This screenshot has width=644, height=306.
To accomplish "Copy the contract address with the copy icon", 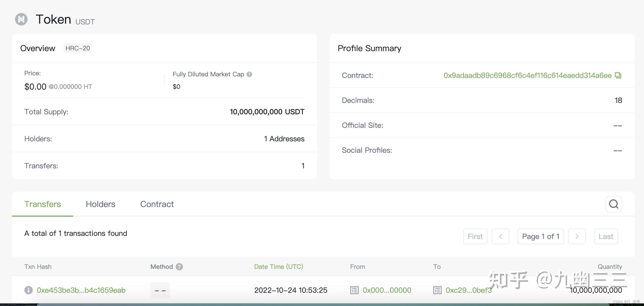I will pos(618,75).
